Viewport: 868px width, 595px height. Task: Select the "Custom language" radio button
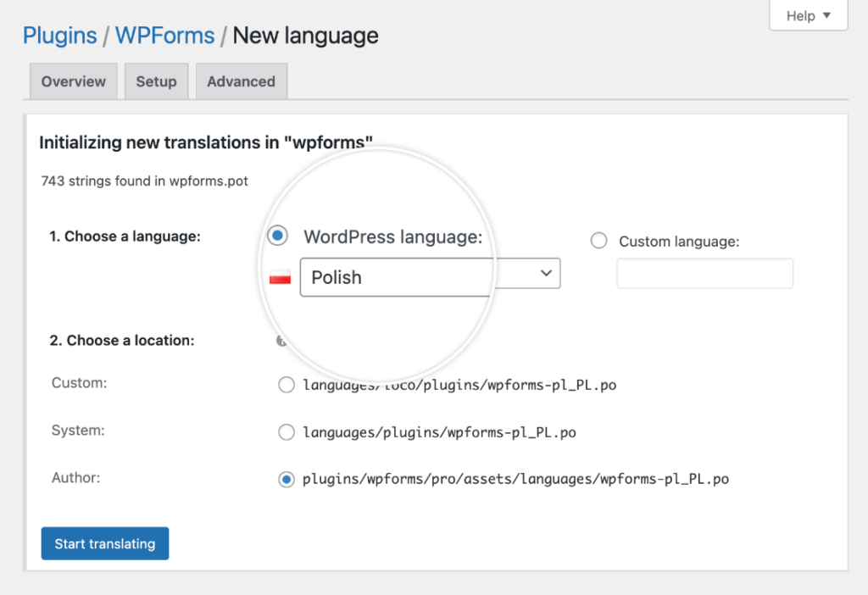598,241
